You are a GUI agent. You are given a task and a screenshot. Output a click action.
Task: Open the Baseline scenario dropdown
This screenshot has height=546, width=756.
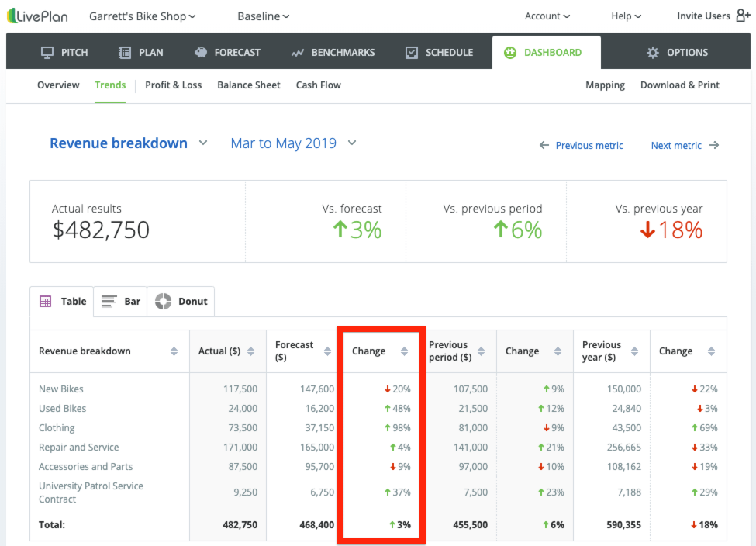(x=264, y=16)
